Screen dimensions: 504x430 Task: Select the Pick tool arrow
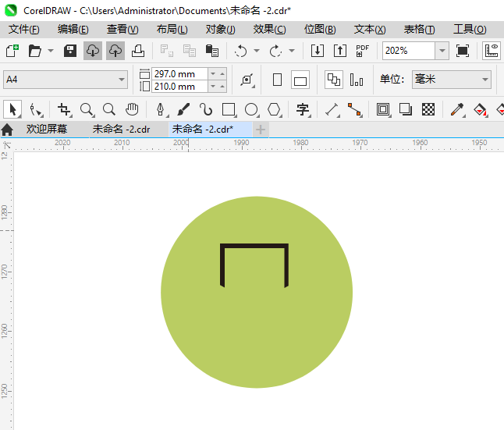pos(12,110)
